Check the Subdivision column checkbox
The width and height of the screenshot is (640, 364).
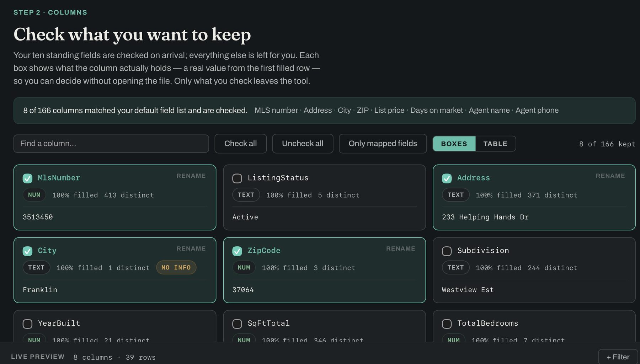[x=447, y=251]
